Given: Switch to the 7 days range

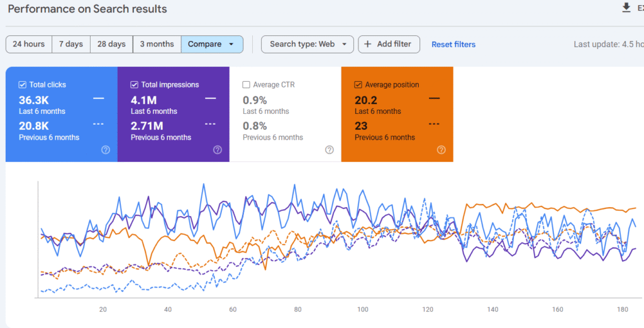Looking at the screenshot, I should pyautogui.click(x=71, y=44).
